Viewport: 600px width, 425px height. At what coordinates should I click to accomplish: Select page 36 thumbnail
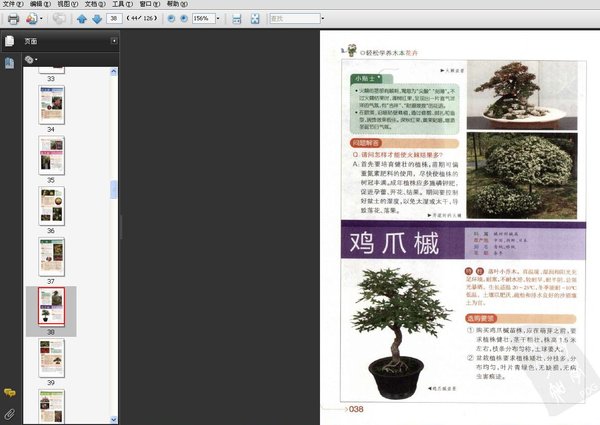[x=52, y=206]
